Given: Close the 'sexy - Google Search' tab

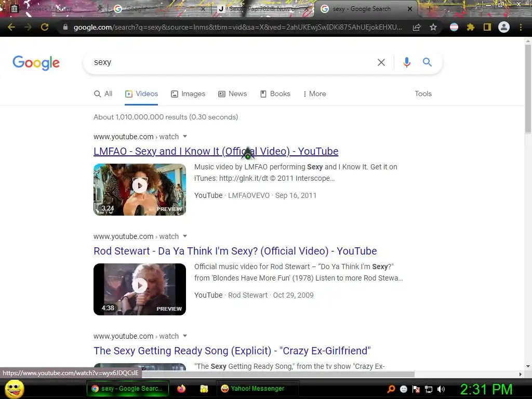Looking at the screenshot, I should coord(410,9).
